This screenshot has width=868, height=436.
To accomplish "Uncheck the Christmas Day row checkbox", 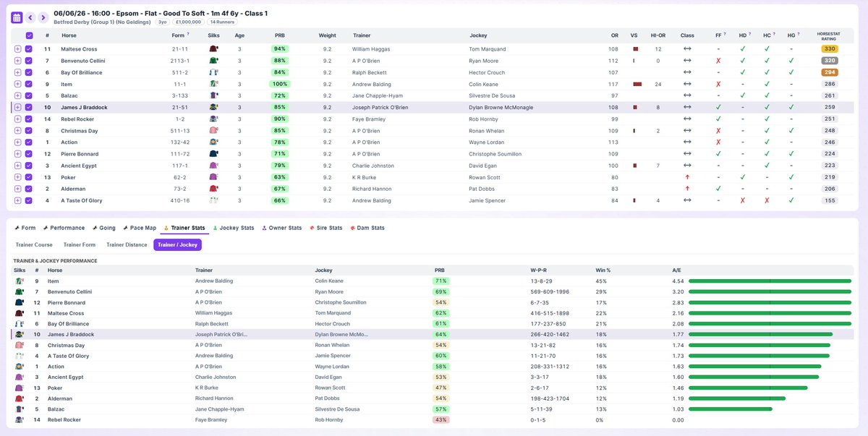I will [29, 131].
